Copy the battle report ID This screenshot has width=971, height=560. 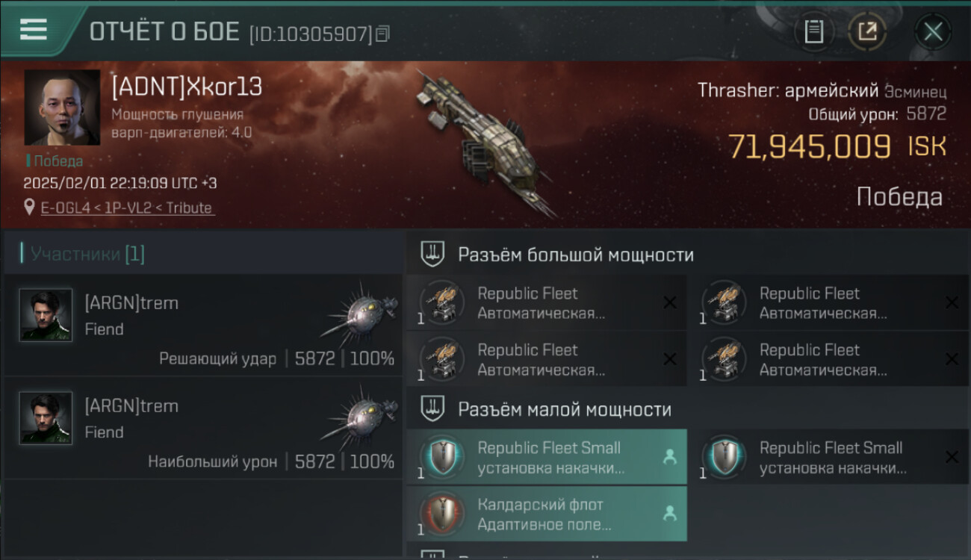click(x=382, y=34)
